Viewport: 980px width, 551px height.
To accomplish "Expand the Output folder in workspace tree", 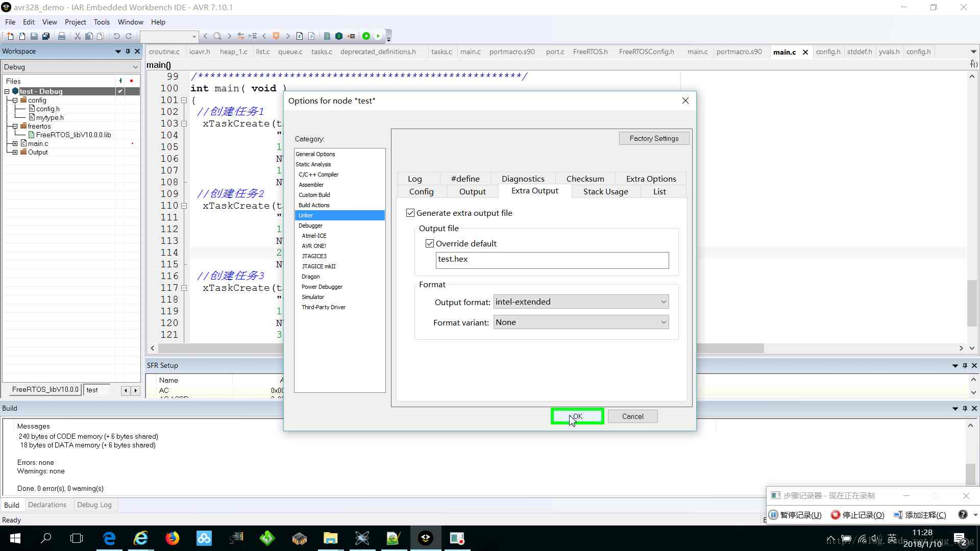I will (15, 153).
